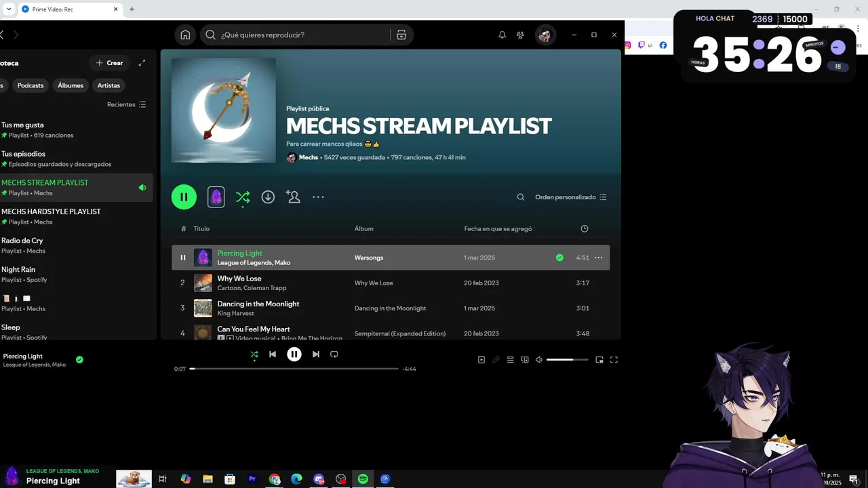Select the Podcasts filter

[31, 85]
